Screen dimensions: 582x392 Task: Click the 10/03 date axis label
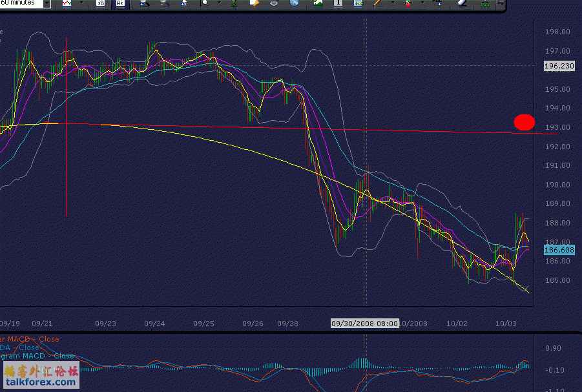point(506,324)
